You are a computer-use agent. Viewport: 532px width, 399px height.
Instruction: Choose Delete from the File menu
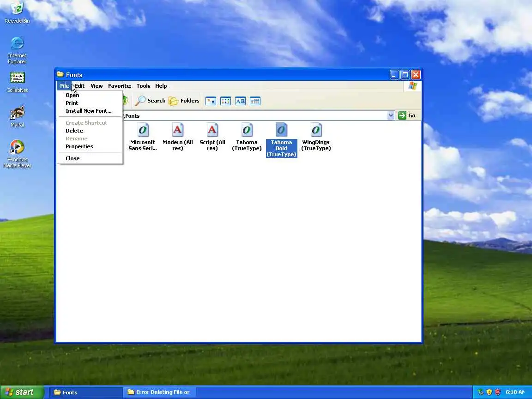[90, 131]
